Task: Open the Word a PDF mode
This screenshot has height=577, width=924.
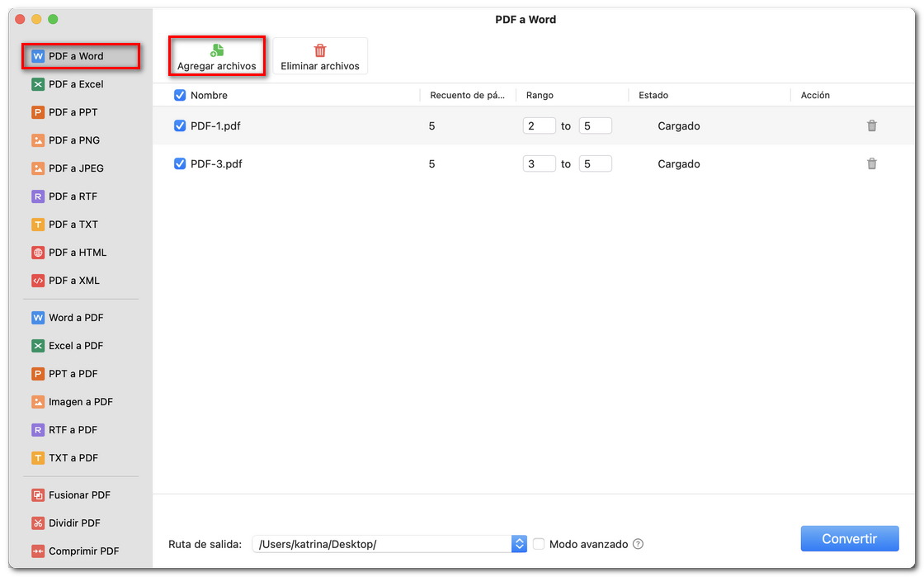Action: coord(38,317)
